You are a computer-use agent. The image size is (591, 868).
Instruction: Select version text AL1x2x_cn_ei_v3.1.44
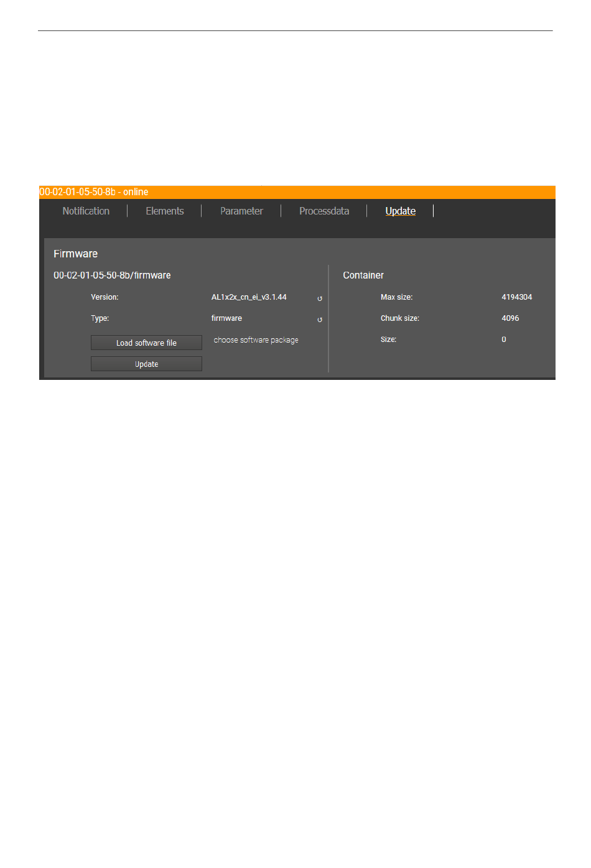(x=249, y=297)
